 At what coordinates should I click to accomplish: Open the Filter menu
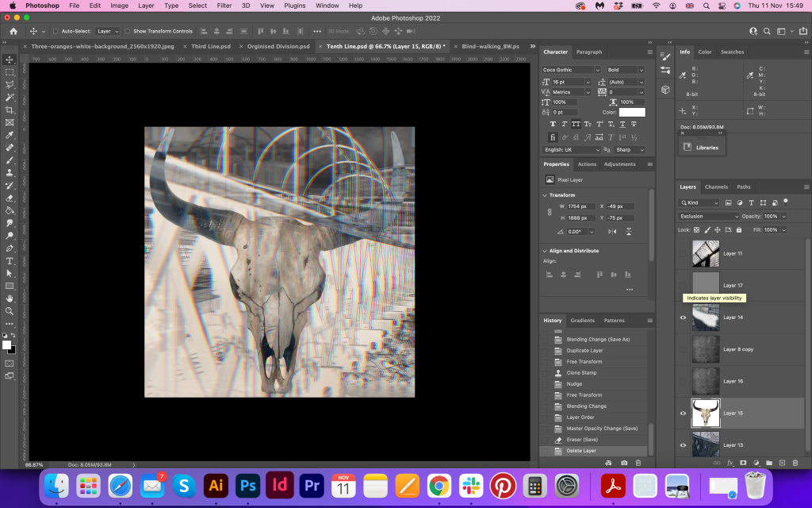point(224,6)
